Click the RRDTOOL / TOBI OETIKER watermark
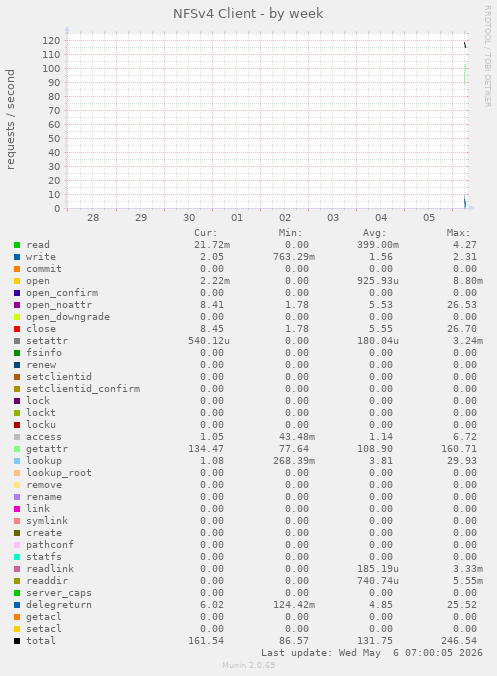The width and height of the screenshot is (497, 676). (x=488, y=56)
